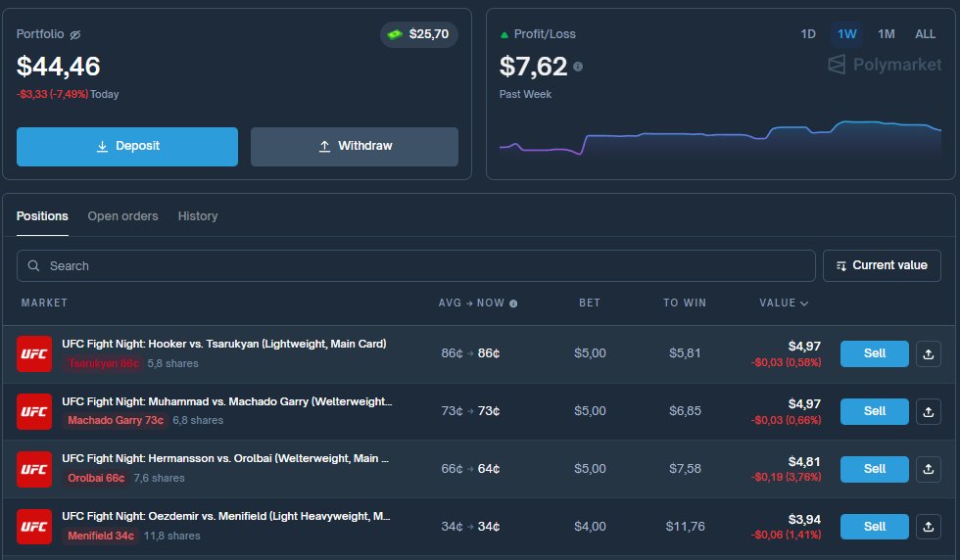This screenshot has height=560, width=960.
Task: Click the cash balance $25,70 badge
Action: click(x=419, y=34)
